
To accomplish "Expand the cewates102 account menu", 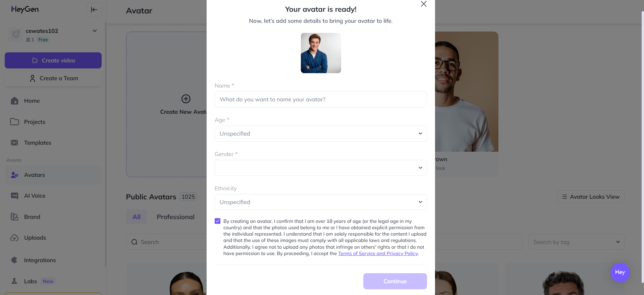I will click(95, 31).
